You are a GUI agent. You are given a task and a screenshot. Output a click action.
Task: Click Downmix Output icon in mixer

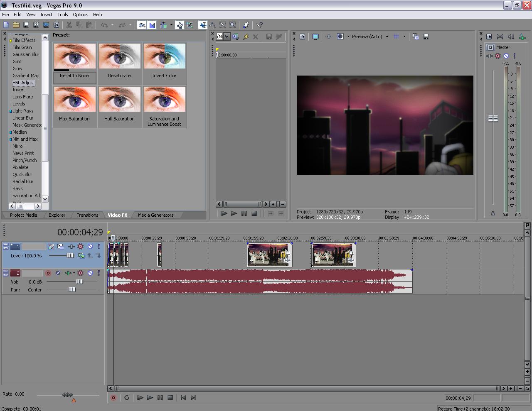pyautogui.click(x=500, y=37)
